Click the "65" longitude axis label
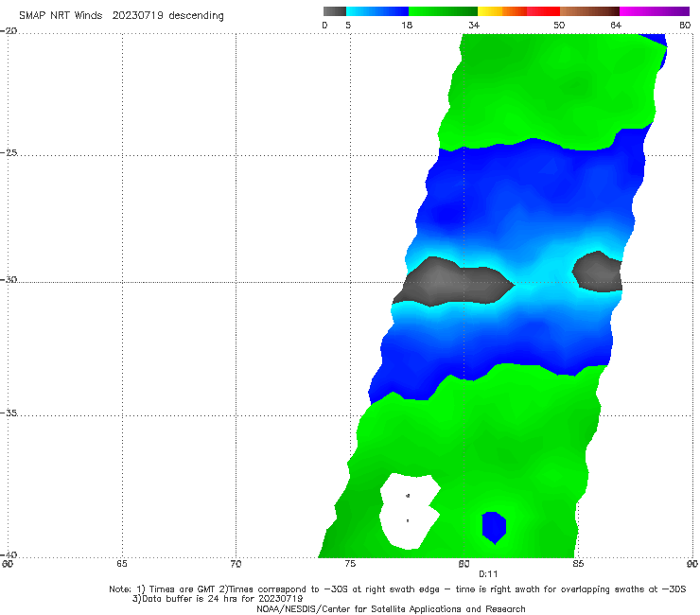Viewport: 700px width, 615px height. (122, 563)
